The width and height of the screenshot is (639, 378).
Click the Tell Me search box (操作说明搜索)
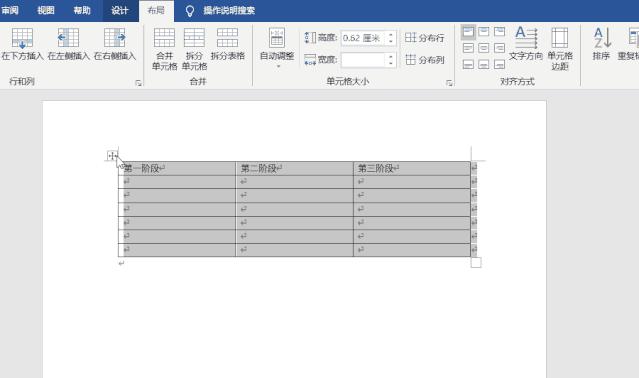[x=229, y=11]
